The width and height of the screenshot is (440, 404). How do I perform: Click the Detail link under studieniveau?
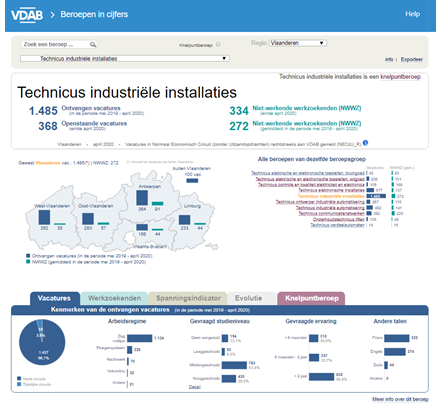[x=195, y=387]
